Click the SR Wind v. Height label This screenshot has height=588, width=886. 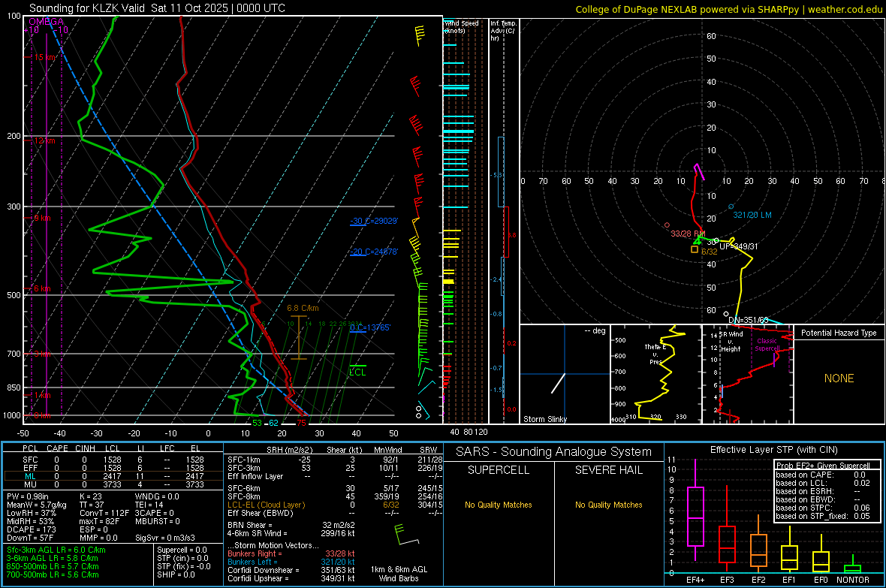[732, 342]
